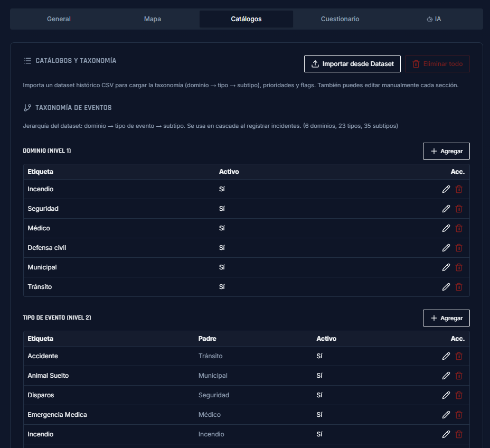
Task: Edit the Incendio domain row
Action: tap(446, 189)
